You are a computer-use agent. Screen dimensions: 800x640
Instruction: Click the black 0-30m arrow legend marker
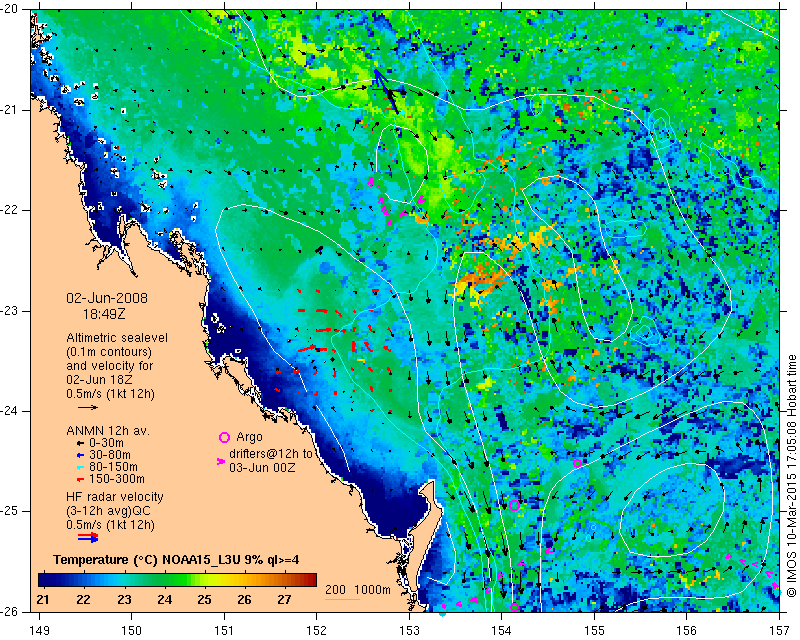click(x=80, y=444)
